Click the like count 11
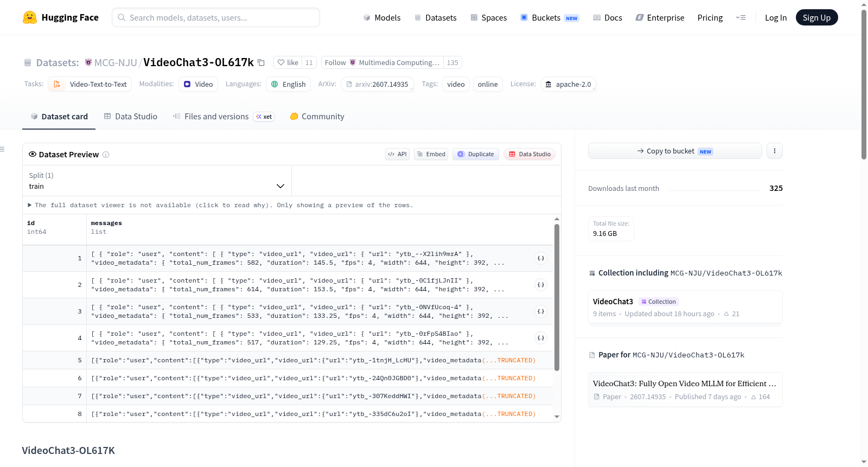 (309, 62)
